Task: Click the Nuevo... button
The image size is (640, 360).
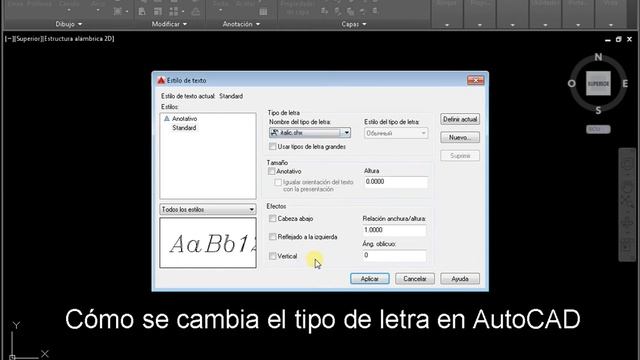Action: (x=460, y=138)
